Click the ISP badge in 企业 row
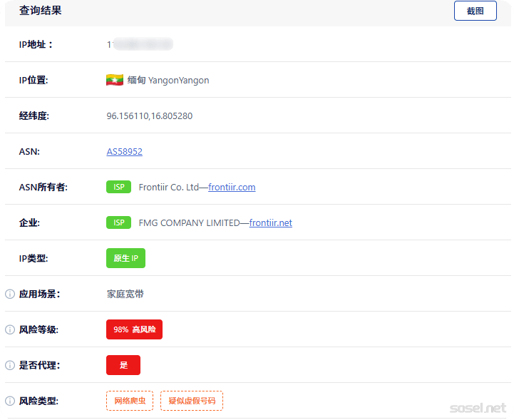Screen dimensions: 514x420 click(x=118, y=222)
